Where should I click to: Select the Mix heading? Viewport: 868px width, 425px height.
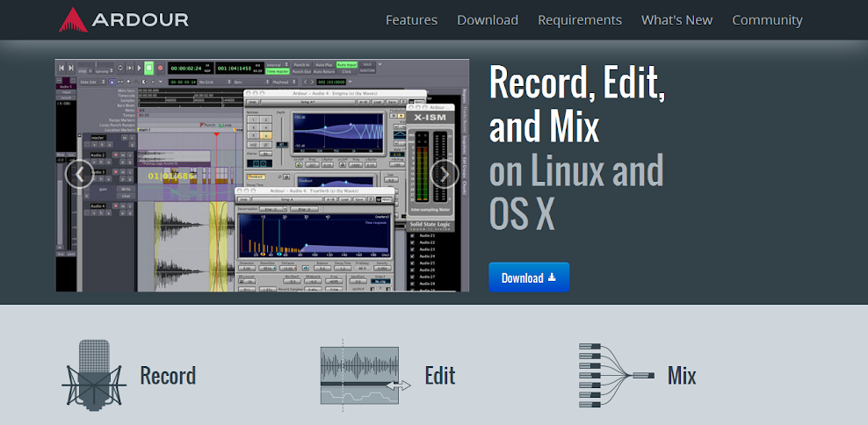682,375
